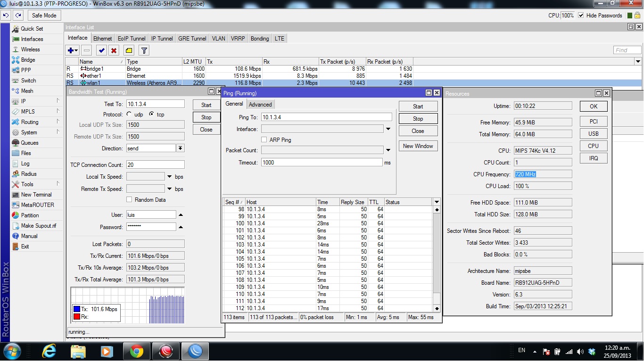Viewport: 644px width, 362px height.
Task: Expand the Remote Tx Speed field
Action: coord(169,189)
